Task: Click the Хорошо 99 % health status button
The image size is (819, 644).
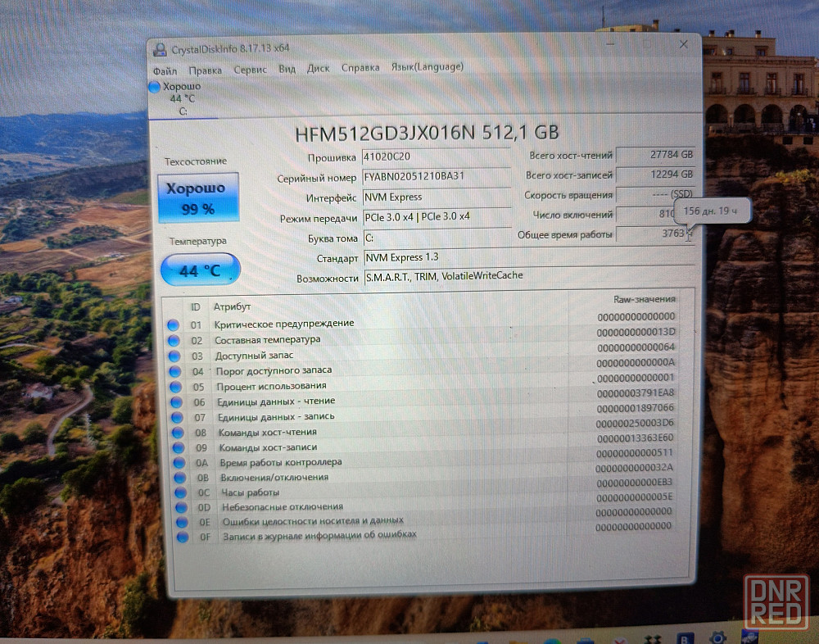Action: pyautogui.click(x=198, y=198)
